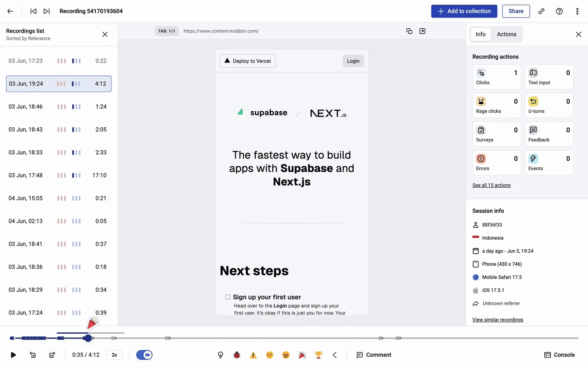Viewport: 588px width, 368px height.
Task: Collapse the reactions bar with the chevron
Action: click(x=335, y=355)
